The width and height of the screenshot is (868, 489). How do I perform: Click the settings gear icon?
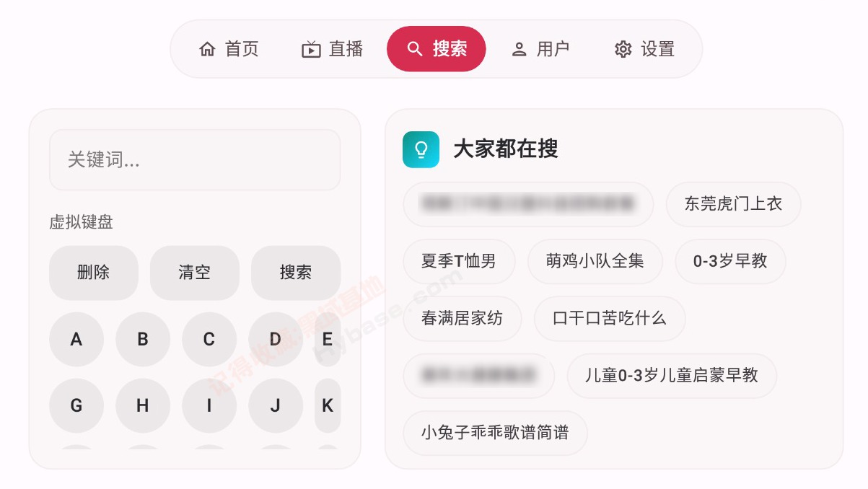(623, 49)
